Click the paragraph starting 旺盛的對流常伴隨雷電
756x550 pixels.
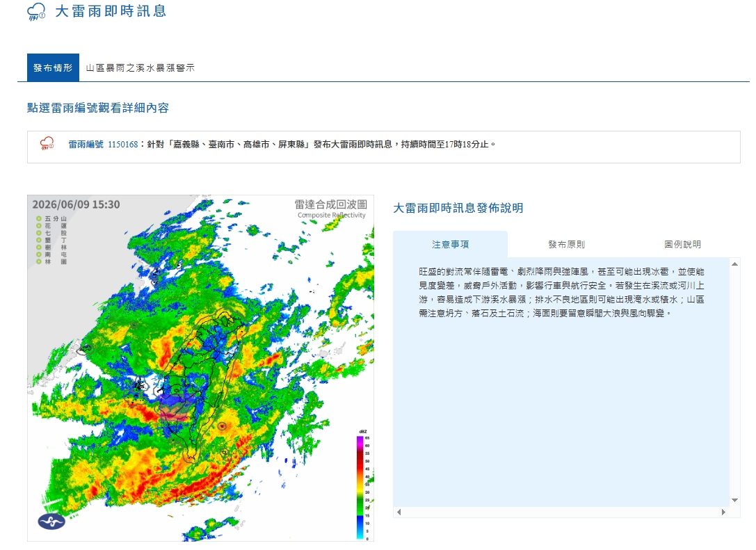tap(561, 293)
